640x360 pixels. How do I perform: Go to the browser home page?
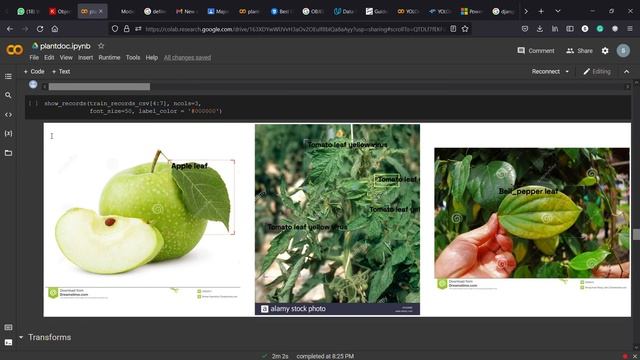tap(55, 29)
